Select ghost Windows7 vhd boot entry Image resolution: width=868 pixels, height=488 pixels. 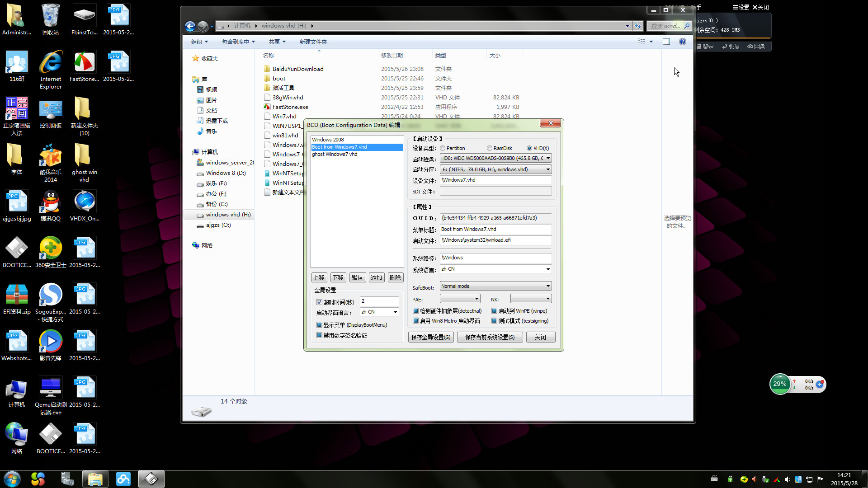(357, 154)
